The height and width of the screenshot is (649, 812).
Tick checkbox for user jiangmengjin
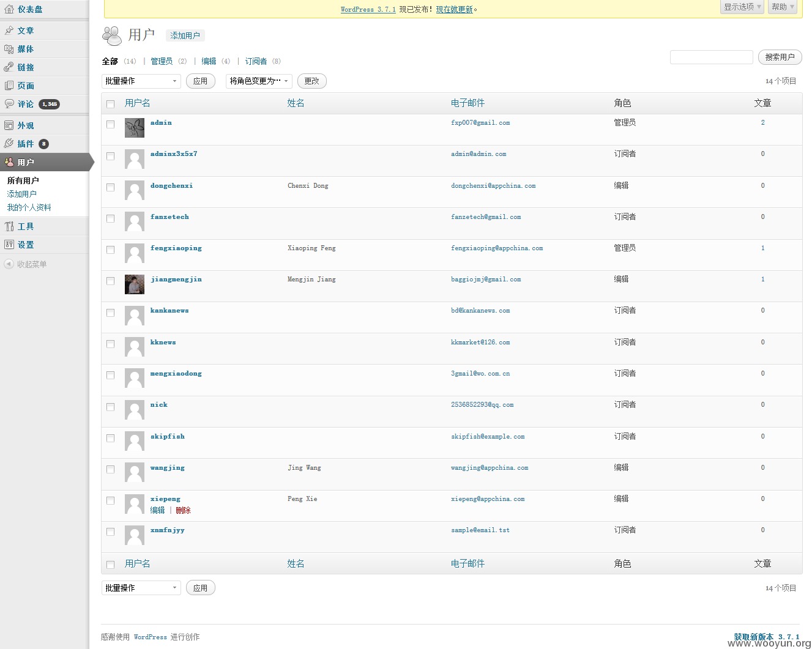pyautogui.click(x=111, y=281)
